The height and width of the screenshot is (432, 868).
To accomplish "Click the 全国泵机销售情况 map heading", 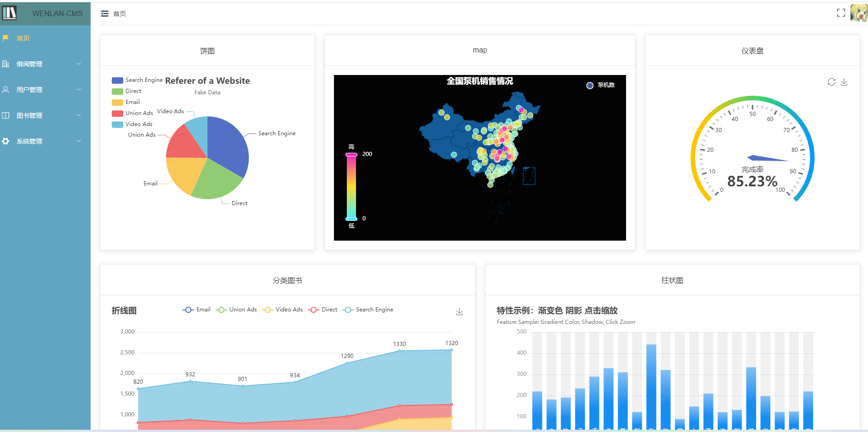I will [480, 81].
